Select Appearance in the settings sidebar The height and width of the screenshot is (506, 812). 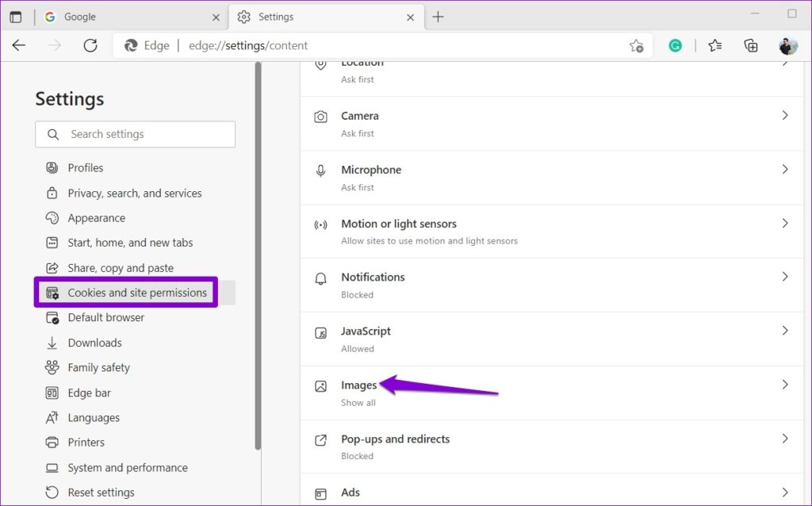[95, 217]
